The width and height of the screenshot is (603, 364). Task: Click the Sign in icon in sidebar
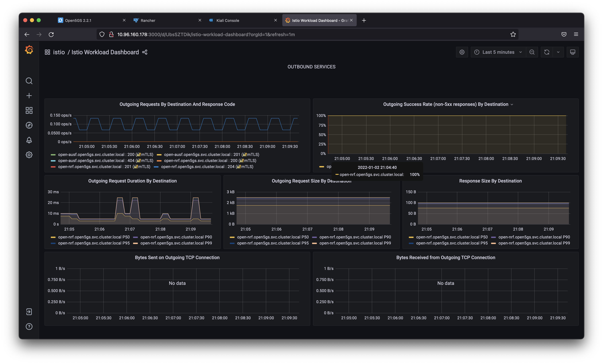(29, 312)
